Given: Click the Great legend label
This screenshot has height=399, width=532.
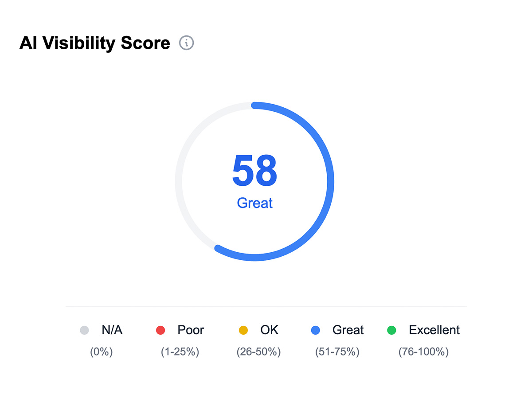Looking at the screenshot, I should point(348,330).
